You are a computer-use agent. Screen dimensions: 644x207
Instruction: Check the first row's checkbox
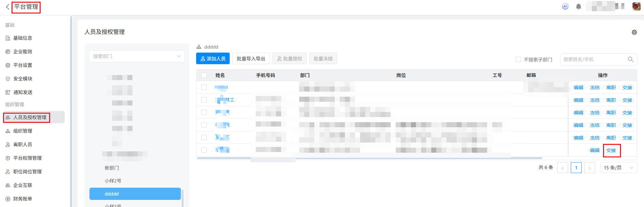[x=204, y=88]
